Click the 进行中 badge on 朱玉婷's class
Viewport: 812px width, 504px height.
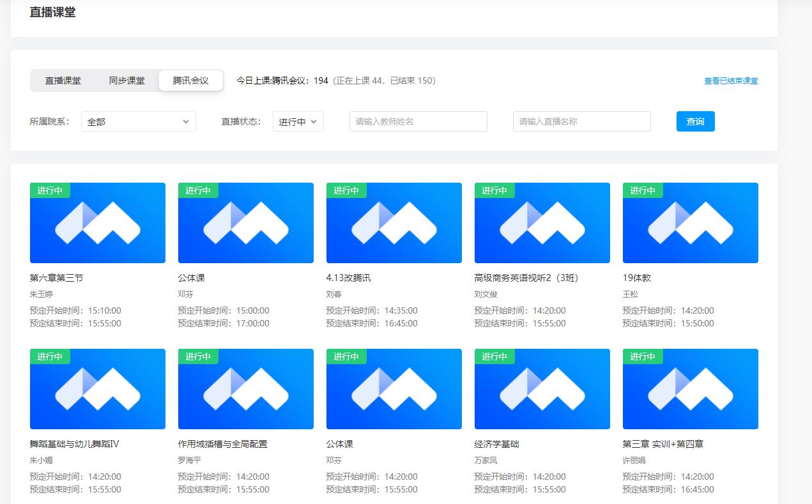point(50,190)
